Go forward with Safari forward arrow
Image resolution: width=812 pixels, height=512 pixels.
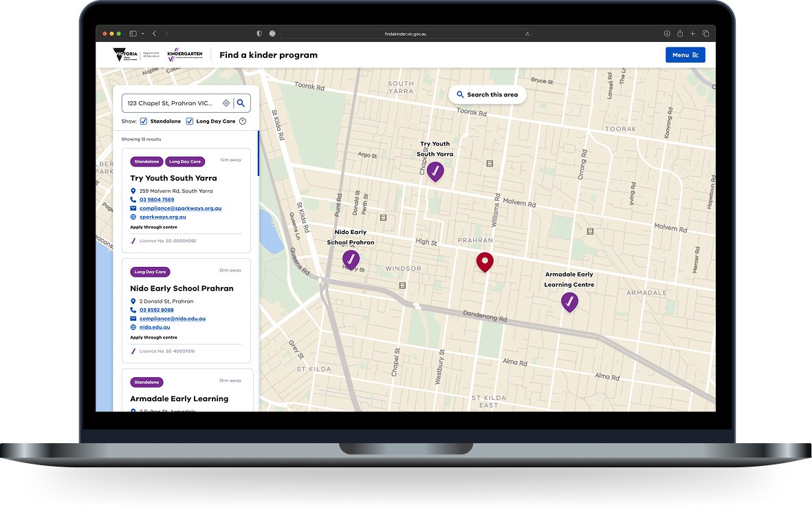pos(166,34)
